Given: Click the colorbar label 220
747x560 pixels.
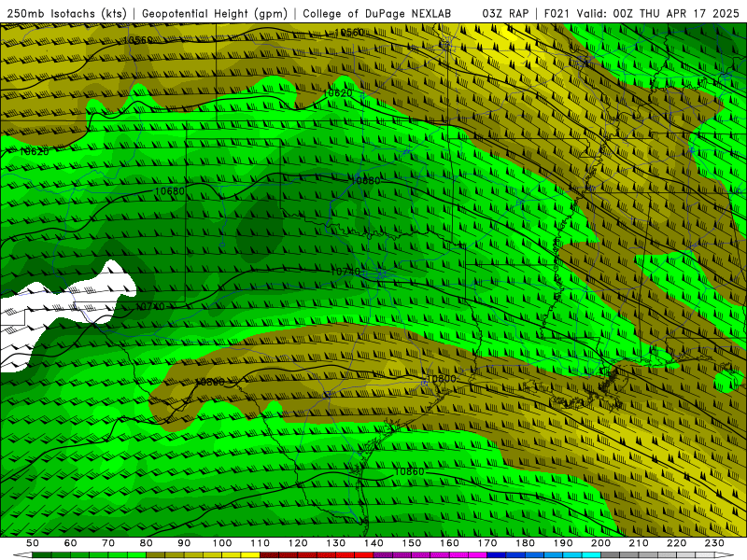Looking at the screenshot, I should pos(676,543).
